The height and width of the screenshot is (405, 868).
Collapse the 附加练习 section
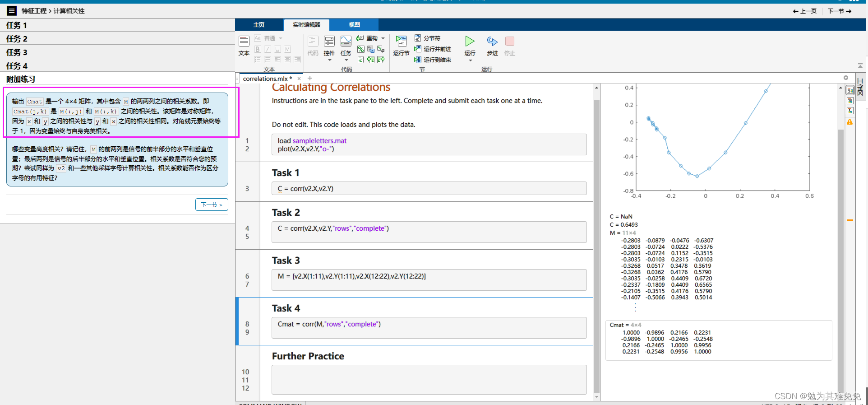point(117,79)
